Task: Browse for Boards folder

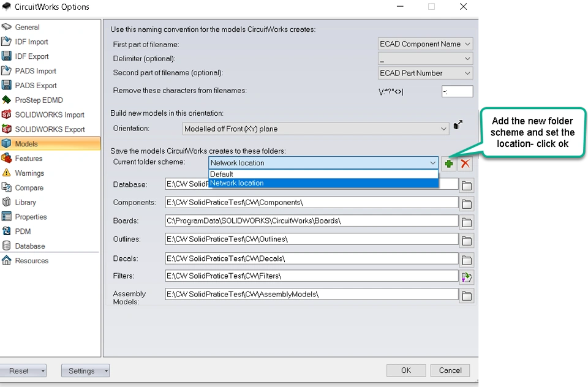Action: pos(467,222)
